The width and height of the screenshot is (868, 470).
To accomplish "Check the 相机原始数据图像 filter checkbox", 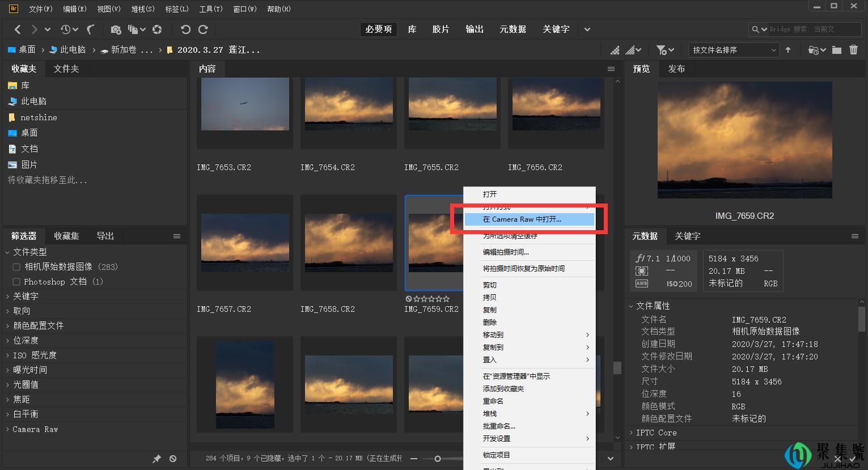I will [x=16, y=267].
